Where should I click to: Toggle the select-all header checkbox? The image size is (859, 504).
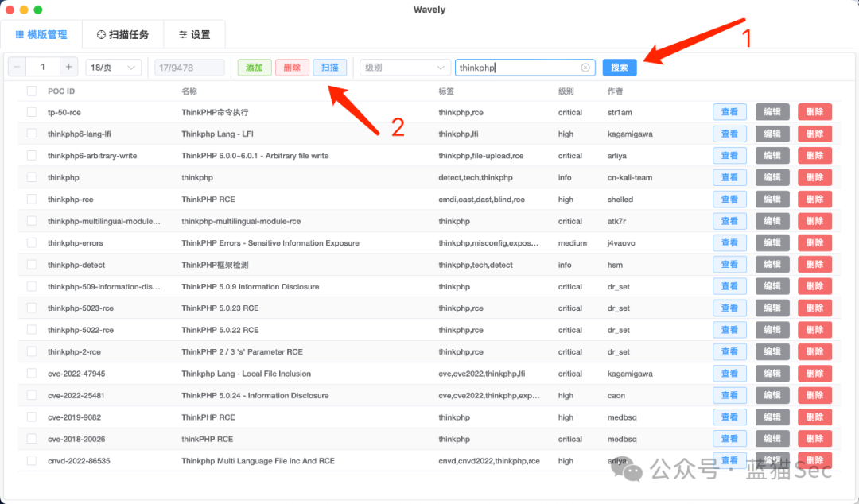point(32,91)
